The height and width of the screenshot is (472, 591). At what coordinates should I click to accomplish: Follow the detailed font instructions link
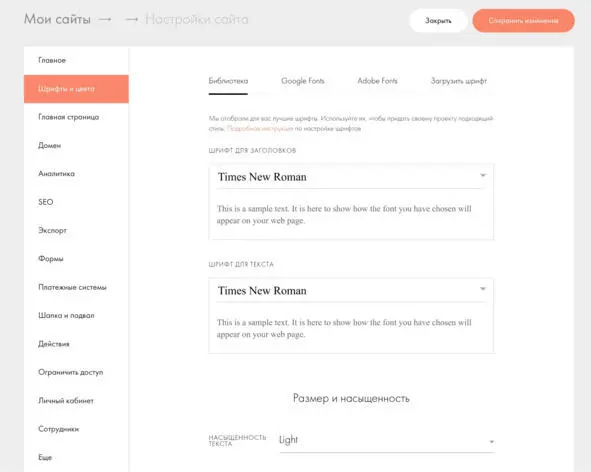260,129
